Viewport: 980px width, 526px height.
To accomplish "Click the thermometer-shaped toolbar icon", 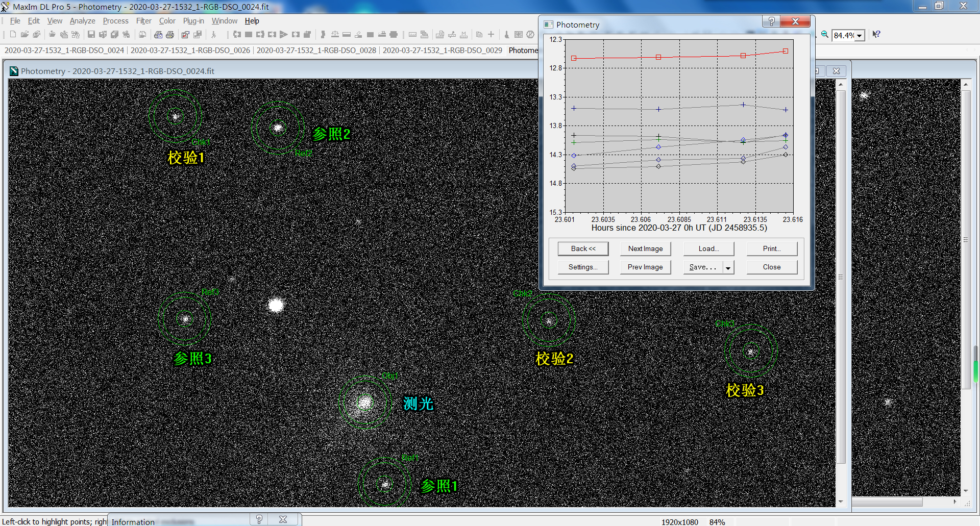I will pyautogui.click(x=507, y=35).
